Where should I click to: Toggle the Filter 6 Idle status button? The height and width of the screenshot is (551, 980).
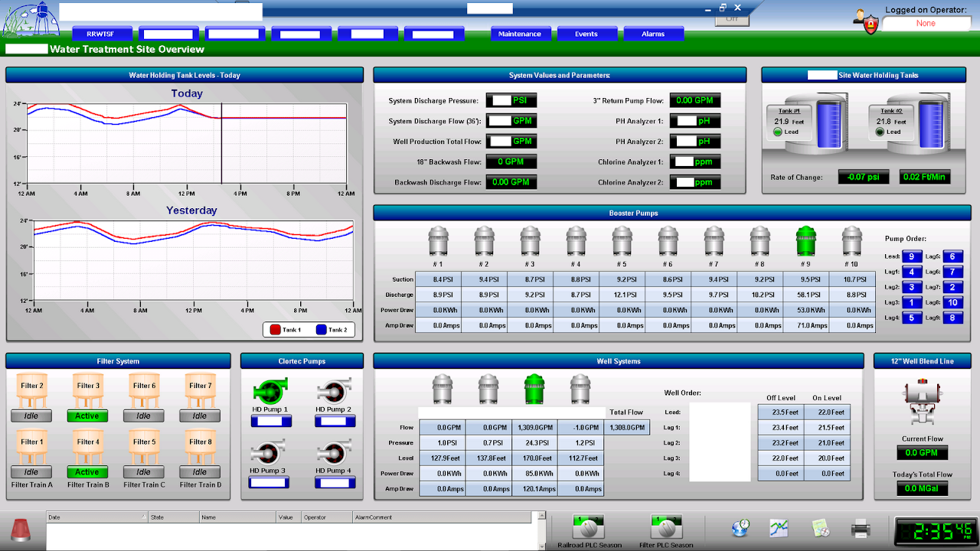tap(143, 416)
